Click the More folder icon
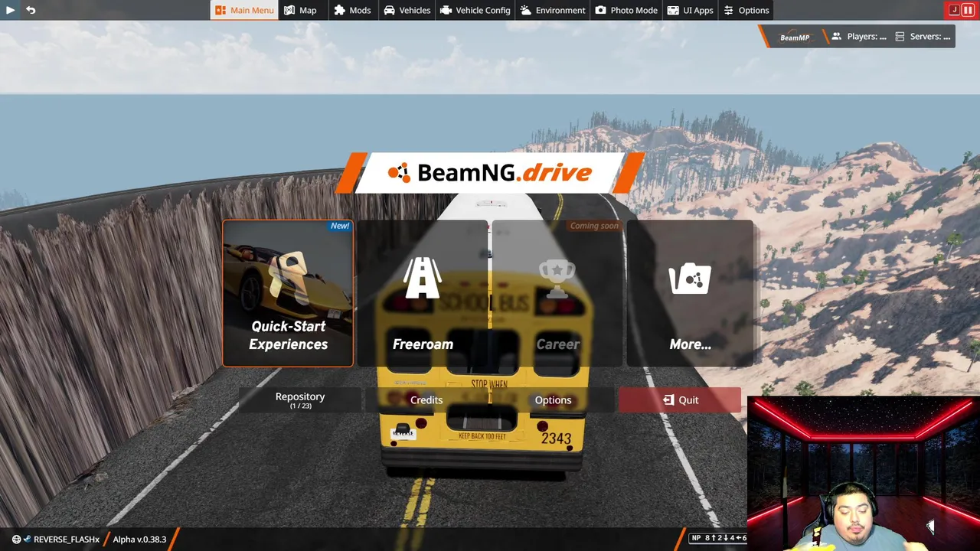This screenshot has width=980, height=551. [691, 279]
